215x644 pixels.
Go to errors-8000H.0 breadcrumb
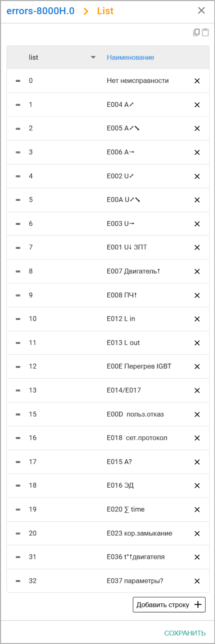tap(40, 11)
